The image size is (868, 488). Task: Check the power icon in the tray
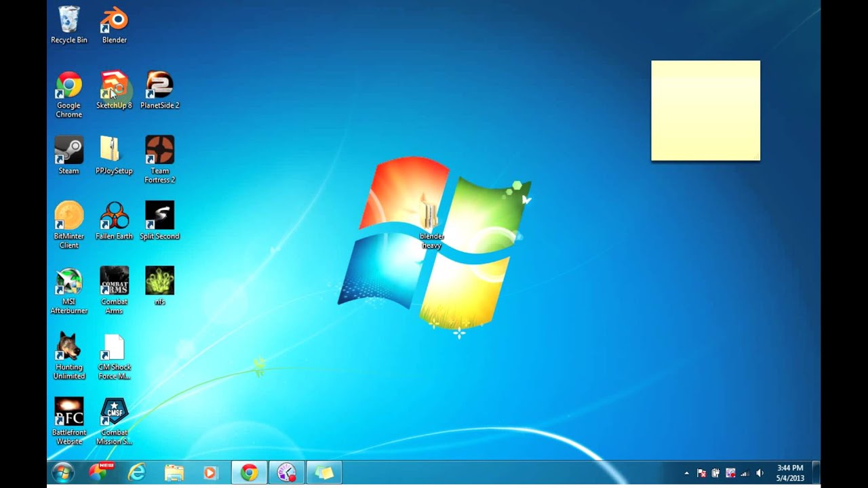pos(715,473)
